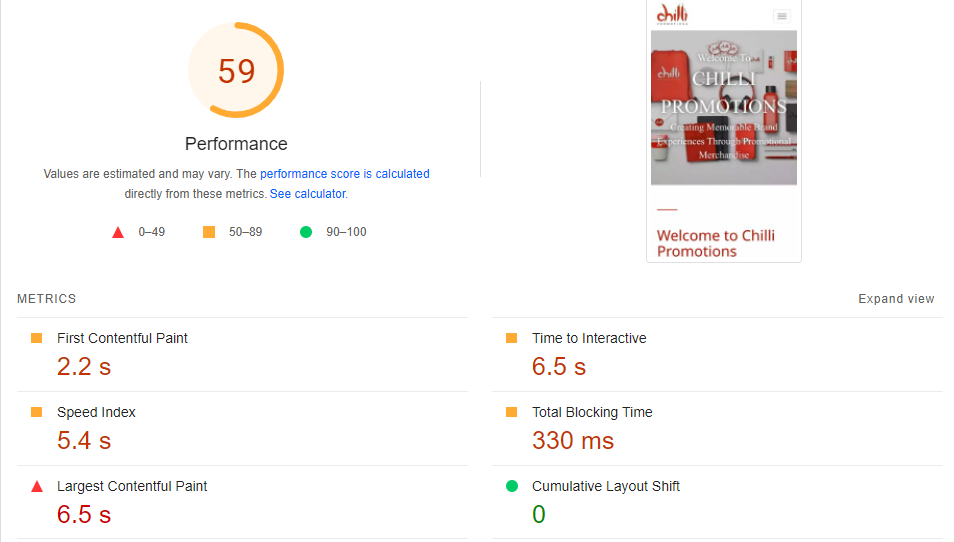This screenshot has height=542, width=954.
Task: Open the See calculator link
Action: click(307, 194)
